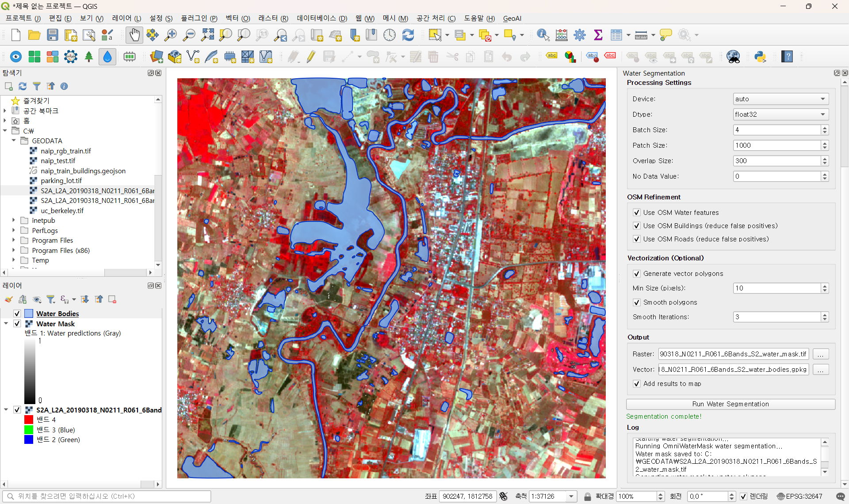This screenshot has height=504, width=849.
Task: Click the GeoAI water segmentation droplet icon
Action: coord(107,57)
